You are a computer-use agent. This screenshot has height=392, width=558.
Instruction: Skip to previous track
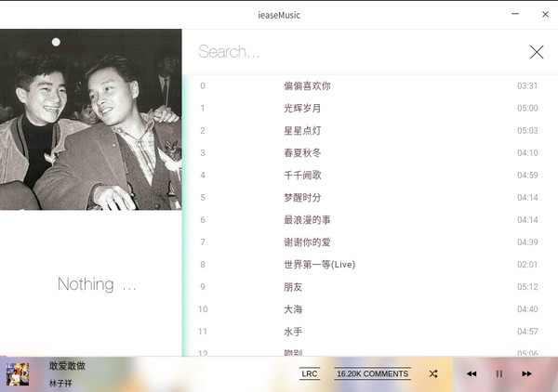pos(472,373)
